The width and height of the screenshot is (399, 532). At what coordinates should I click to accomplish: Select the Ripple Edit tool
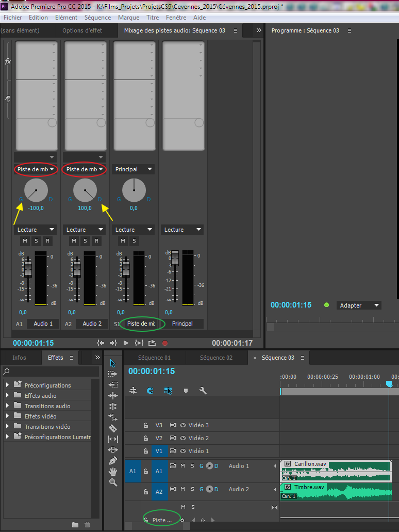click(113, 396)
